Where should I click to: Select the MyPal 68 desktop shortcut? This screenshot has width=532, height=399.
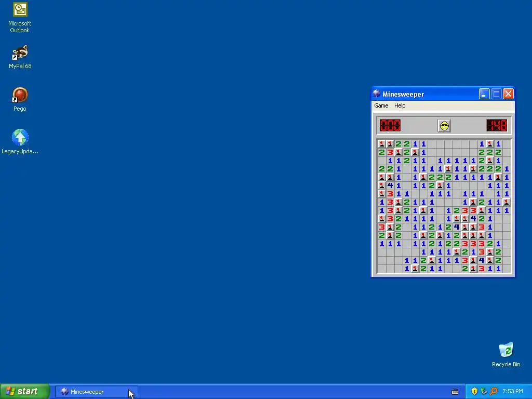point(20,57)
